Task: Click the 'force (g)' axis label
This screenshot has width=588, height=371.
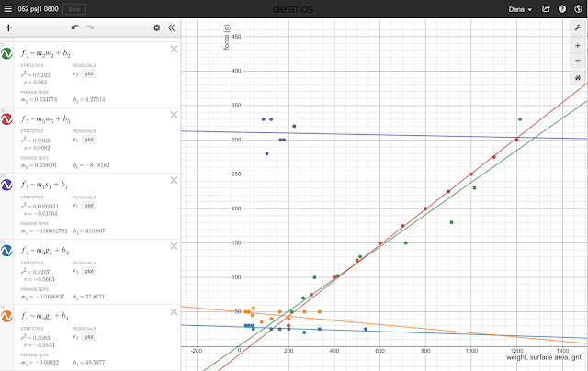Action: 227,37
